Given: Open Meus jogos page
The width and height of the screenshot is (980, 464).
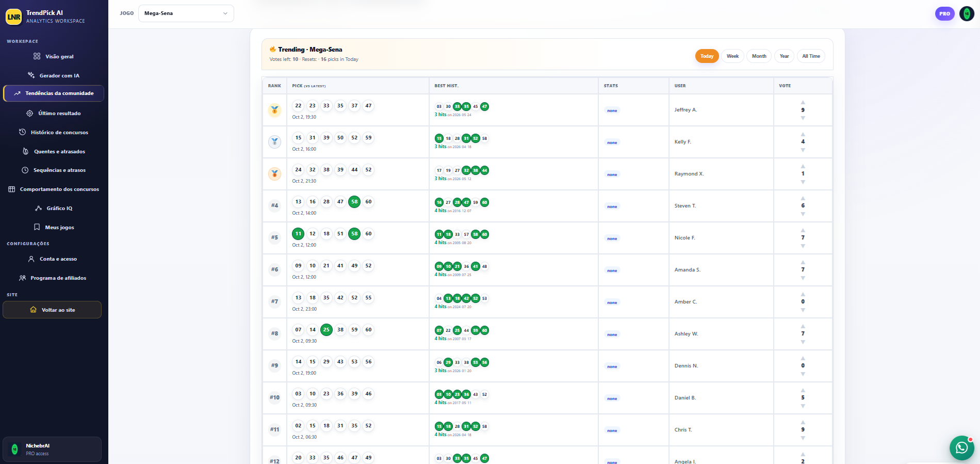Looking at the screenshot, I should tap(54, 227).
